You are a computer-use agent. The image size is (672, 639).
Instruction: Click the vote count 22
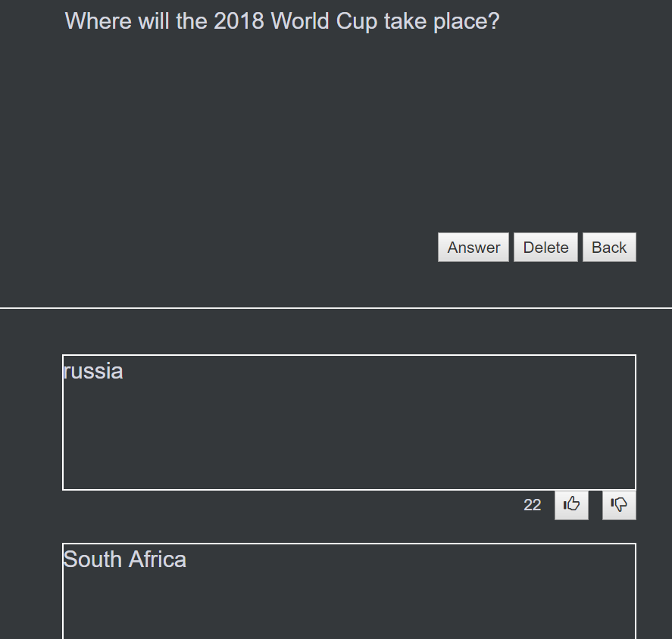pyautogui.click(x=532, y=505)
